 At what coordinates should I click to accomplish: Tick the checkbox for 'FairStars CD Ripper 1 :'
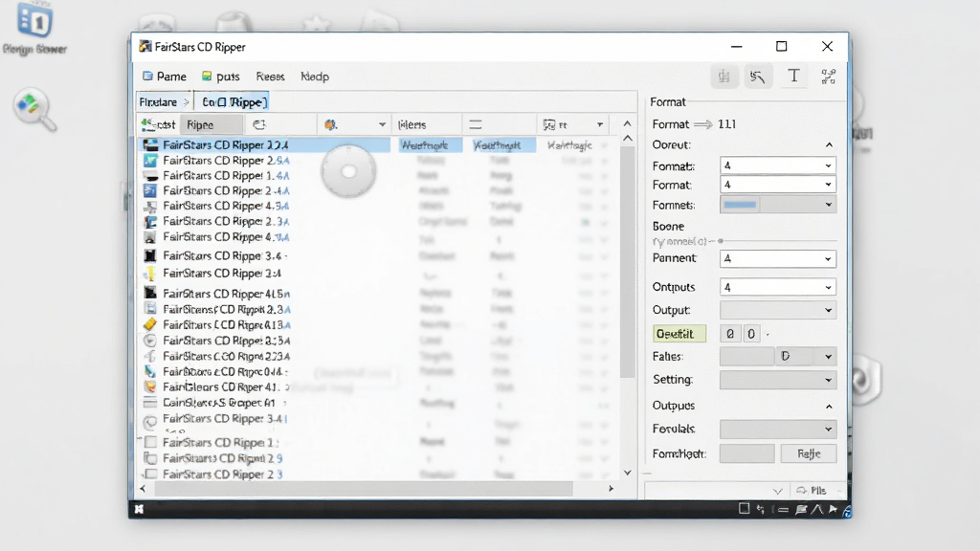150,442
